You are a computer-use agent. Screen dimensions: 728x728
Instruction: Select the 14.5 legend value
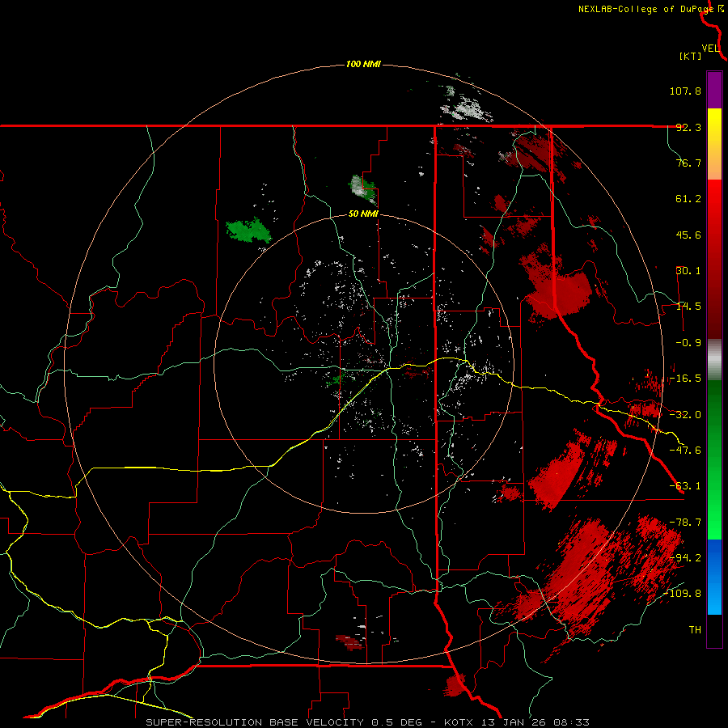pyautogui.click(x=688, y=307)
